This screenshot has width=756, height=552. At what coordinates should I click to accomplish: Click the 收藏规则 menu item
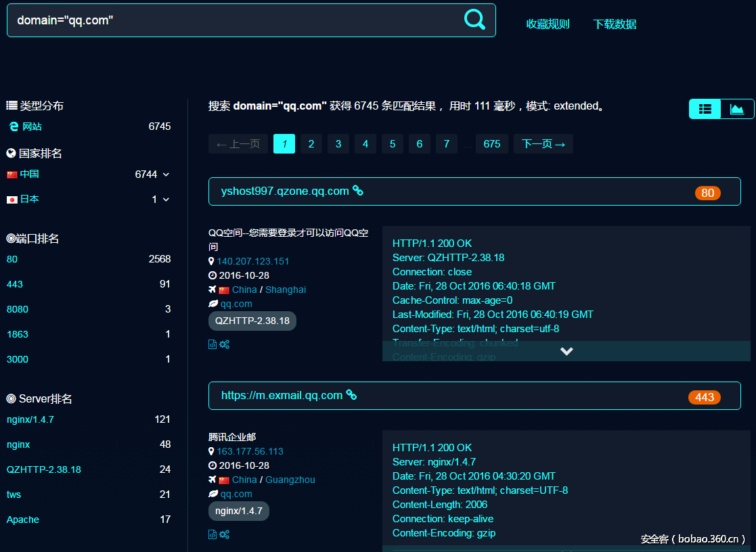[x=548, y=24]
